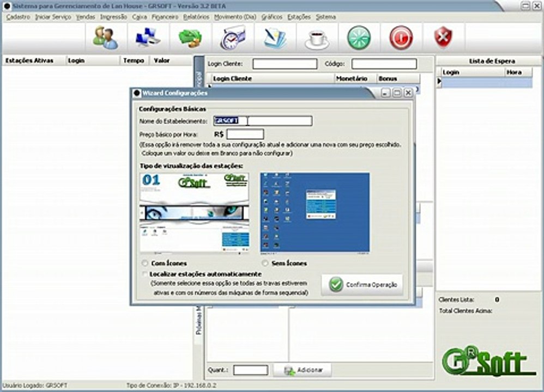The image size is (544, 392).
Task: Click the Preço básico por Hora field
Action: click(x=245, y=134)
